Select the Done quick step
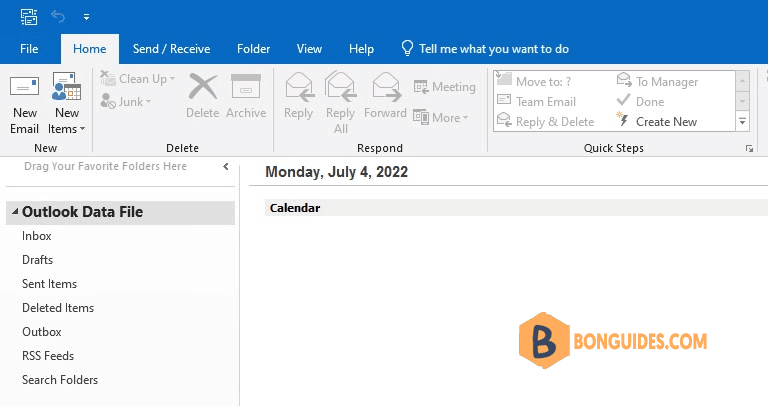This screenshot has height=406, width=768. [640, 101]
